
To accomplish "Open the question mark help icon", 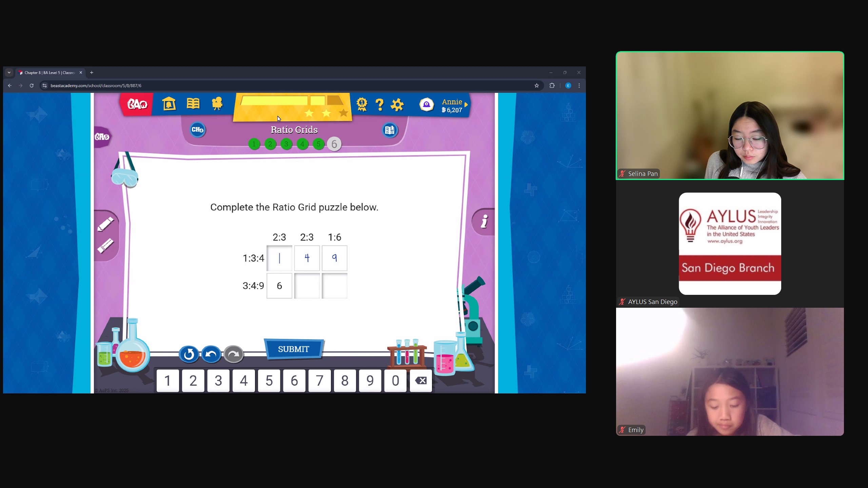I will click(x=379, y=104).
